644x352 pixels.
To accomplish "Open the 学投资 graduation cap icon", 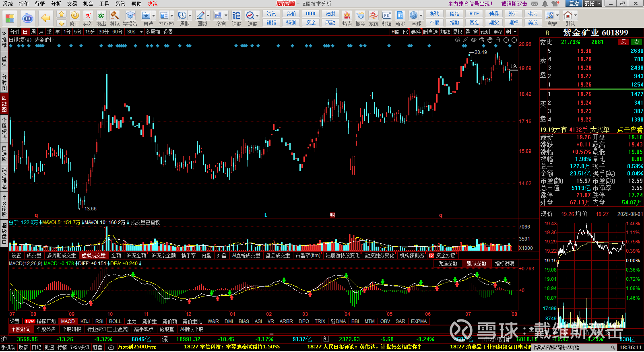I will click(x=130, y=15).
